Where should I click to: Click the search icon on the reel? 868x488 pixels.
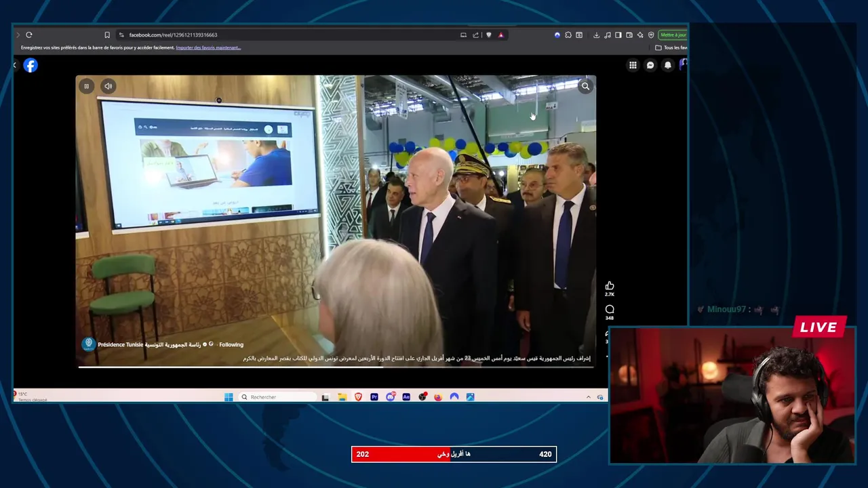point(585,86)
